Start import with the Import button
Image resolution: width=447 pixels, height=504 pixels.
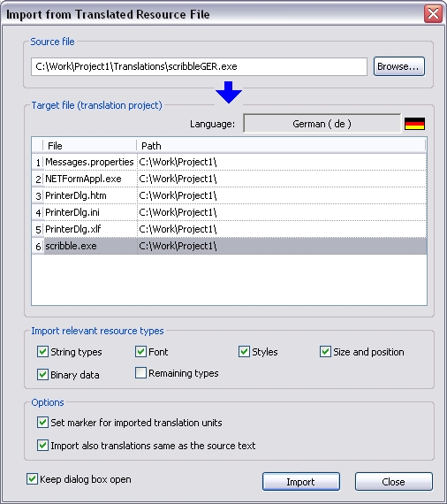coord(301,482)
